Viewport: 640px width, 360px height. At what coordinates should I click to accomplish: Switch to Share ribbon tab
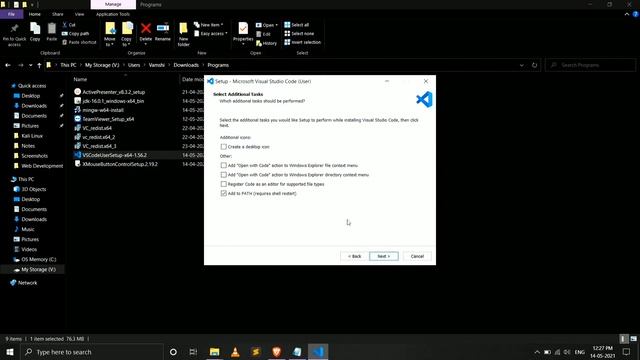point(58,14)
